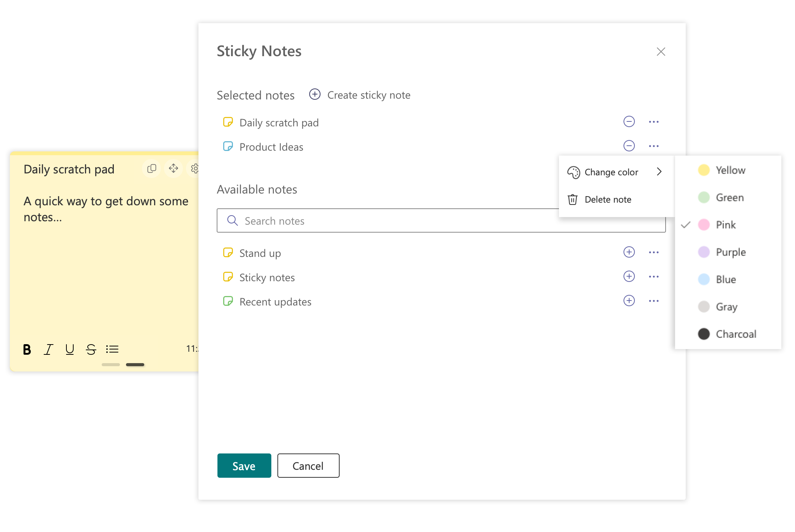Toggle italic formatting in the note
This screenshot has width=795, height=532.
coord(48,349)
